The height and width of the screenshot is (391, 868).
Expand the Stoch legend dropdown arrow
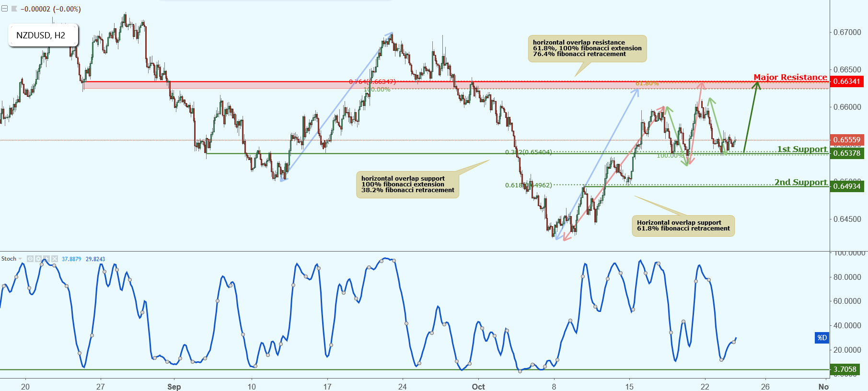[x=20, y=259]
